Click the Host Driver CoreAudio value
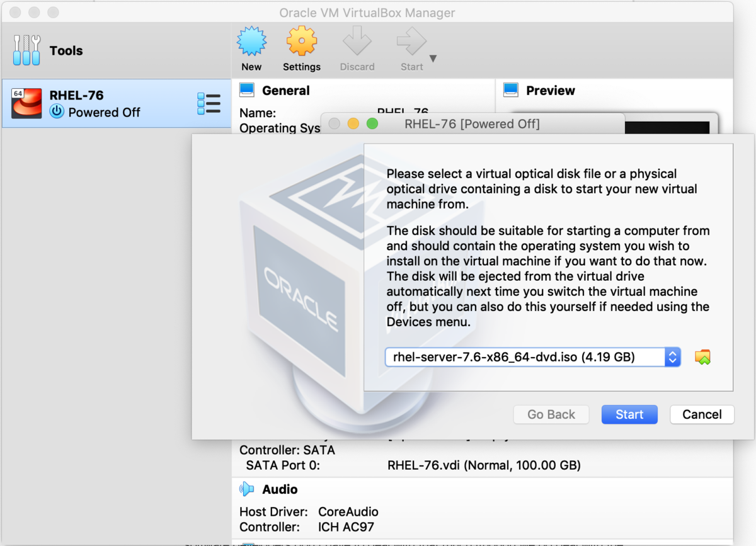 pos(348,512)
